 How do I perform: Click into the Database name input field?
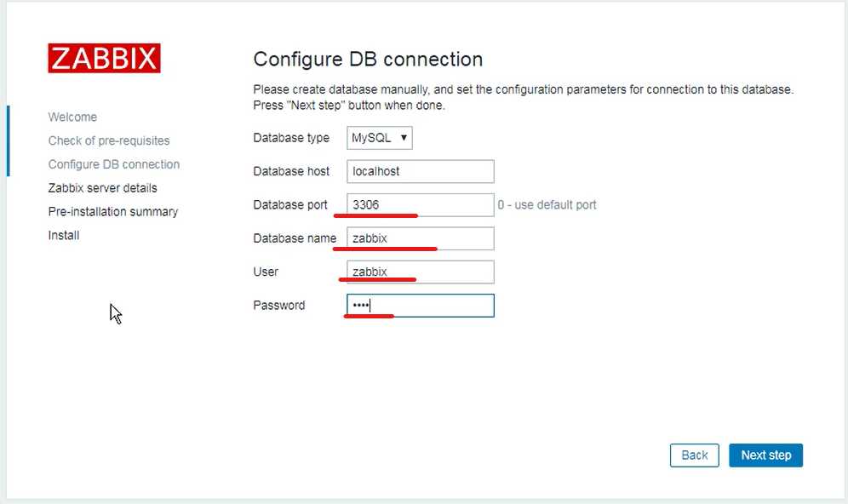(420, 238)
